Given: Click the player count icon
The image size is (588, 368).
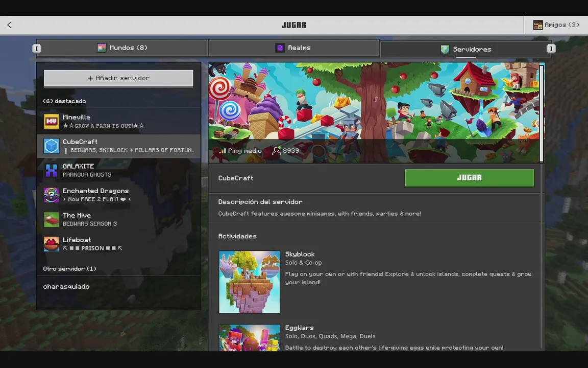Looking at the screenshot, I should [x=276, y=151].
